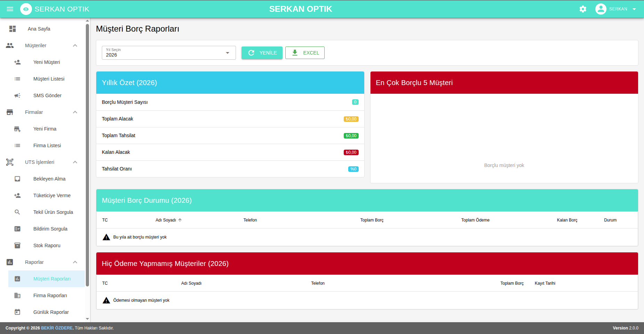Image resolution: width=644 pixels, height=334 pixels.
Task: Click the Ana Sayfa dashboard icon
Action: click(x=13, y=29)
